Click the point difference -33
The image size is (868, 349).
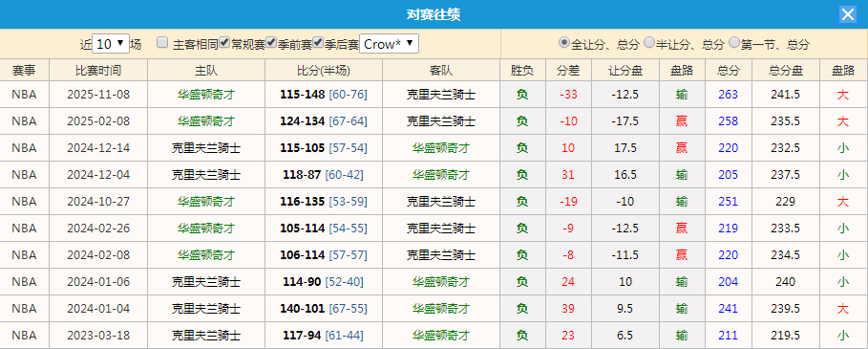568,95
